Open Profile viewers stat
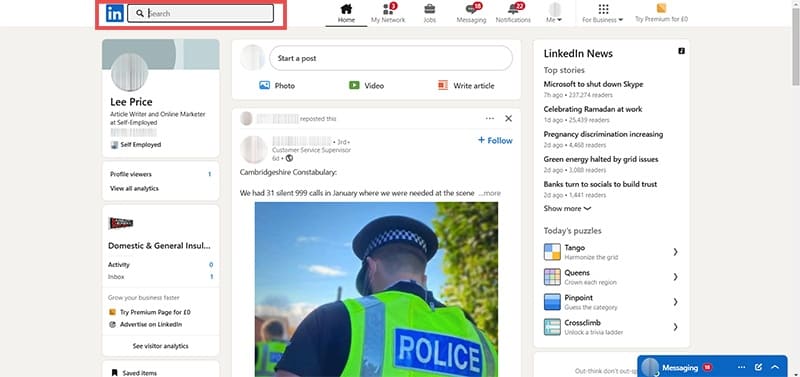Screen dimensions: 800x377 [x=161, y=174]
